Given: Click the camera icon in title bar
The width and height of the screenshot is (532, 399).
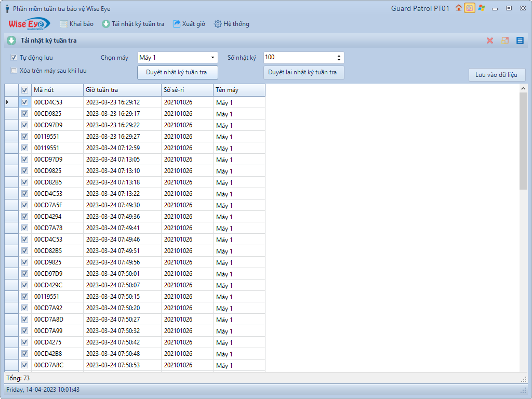Looking at the screenshot, I should pos(469,8).
